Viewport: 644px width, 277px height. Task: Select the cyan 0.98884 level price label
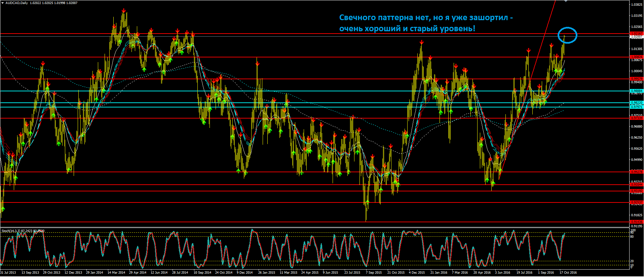[637, 91]
